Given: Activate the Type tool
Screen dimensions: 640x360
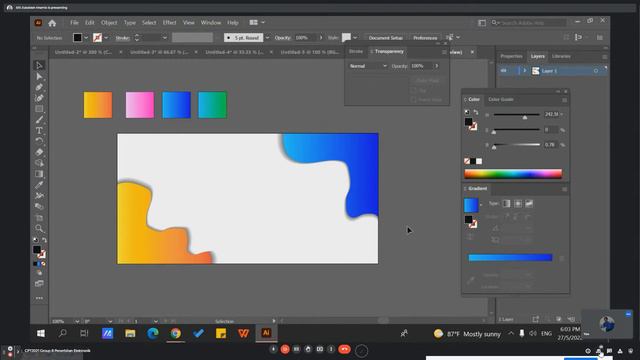Looking at the screenshot, I should point(39,131).
